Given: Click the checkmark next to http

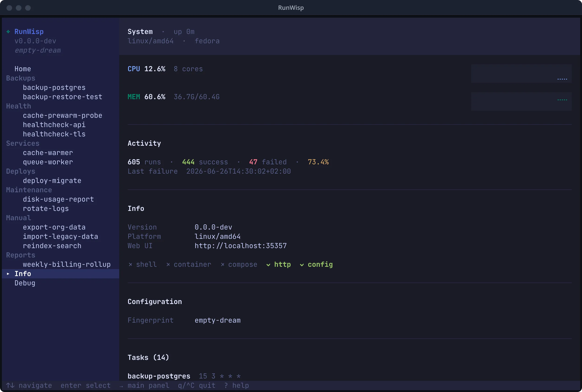Looking at the screenshot, I should [268, 265].
